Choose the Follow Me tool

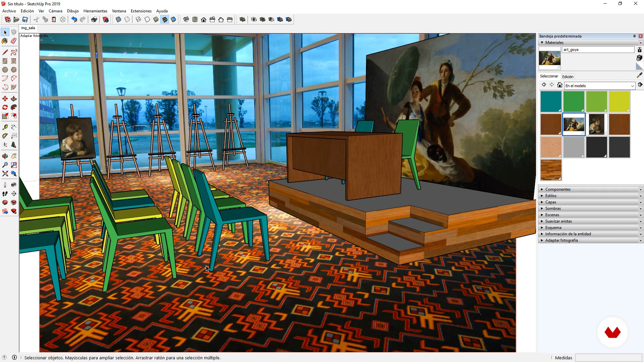[14, 107]
